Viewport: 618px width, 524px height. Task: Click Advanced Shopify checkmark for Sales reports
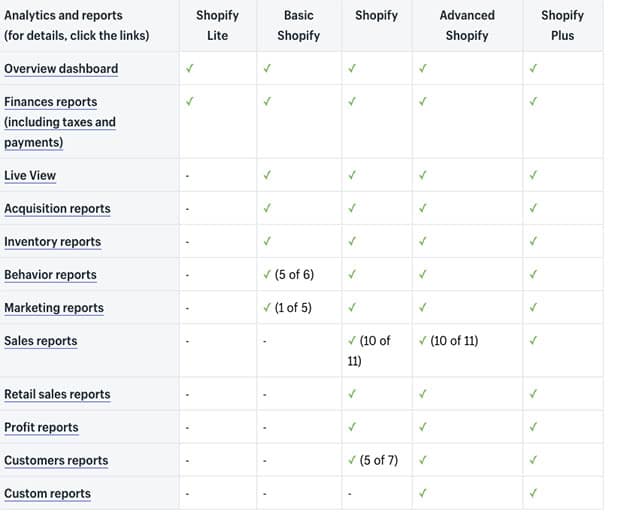[423, 340]
